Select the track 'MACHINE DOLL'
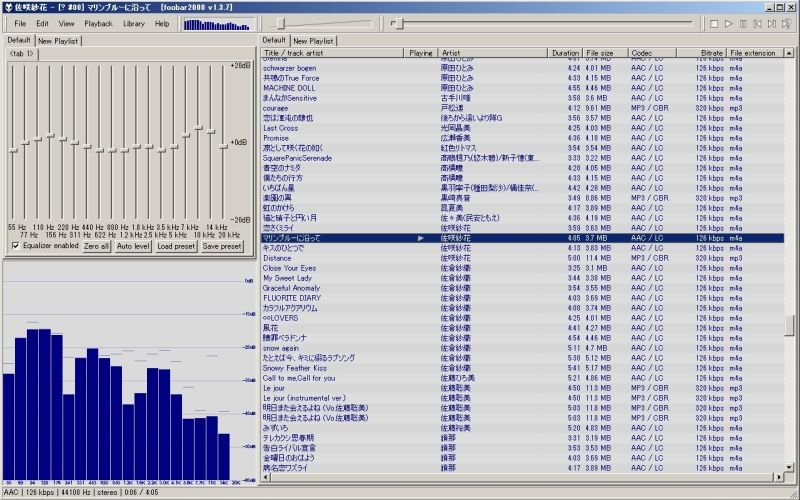800x500 pixels. point(522,88)
